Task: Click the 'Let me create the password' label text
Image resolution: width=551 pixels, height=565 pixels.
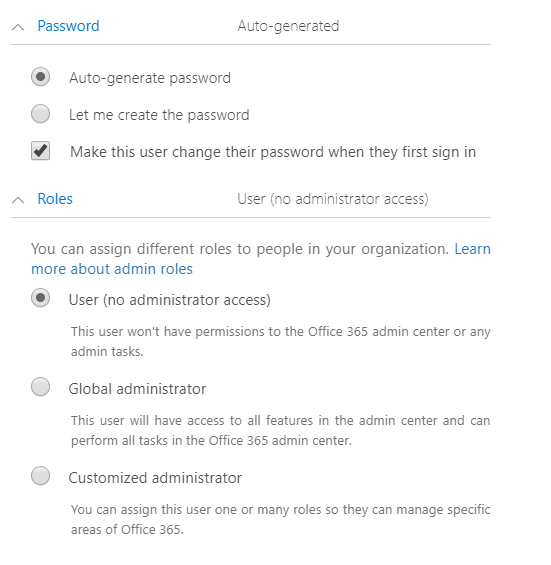Action: pos(159,115)
